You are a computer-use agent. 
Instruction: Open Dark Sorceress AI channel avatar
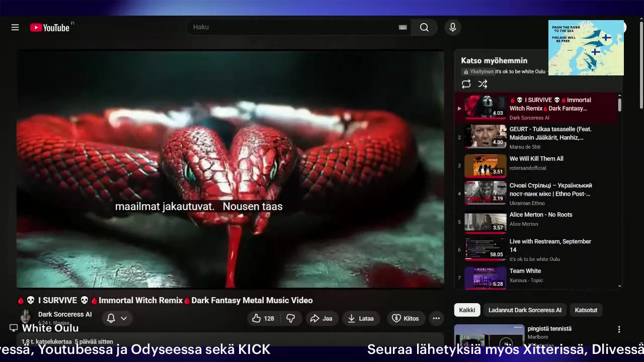26,317
